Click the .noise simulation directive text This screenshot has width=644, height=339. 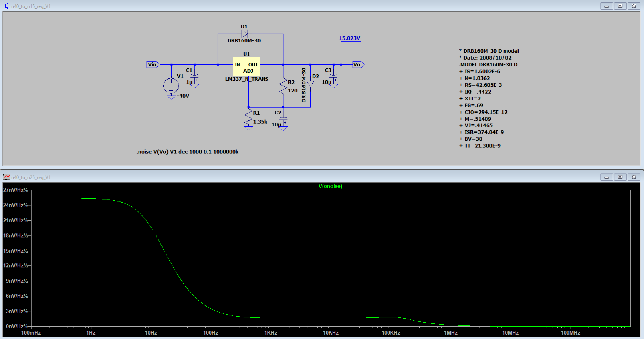coord(187,152)
